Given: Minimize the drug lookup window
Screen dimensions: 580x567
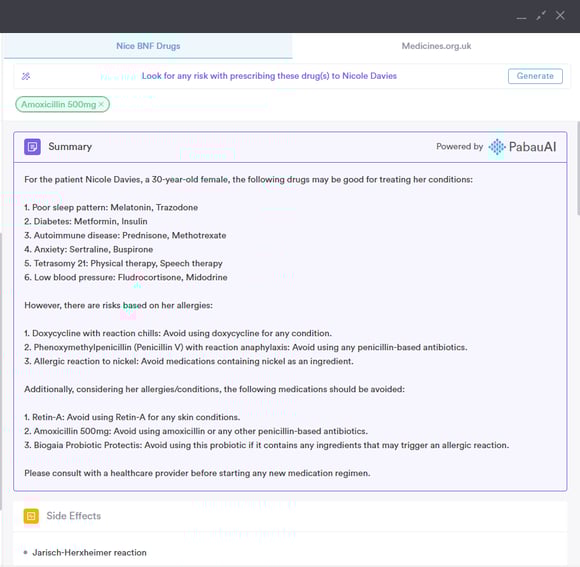Looking at the screenshot, I should pyautogui.click(x=522, y=16).
